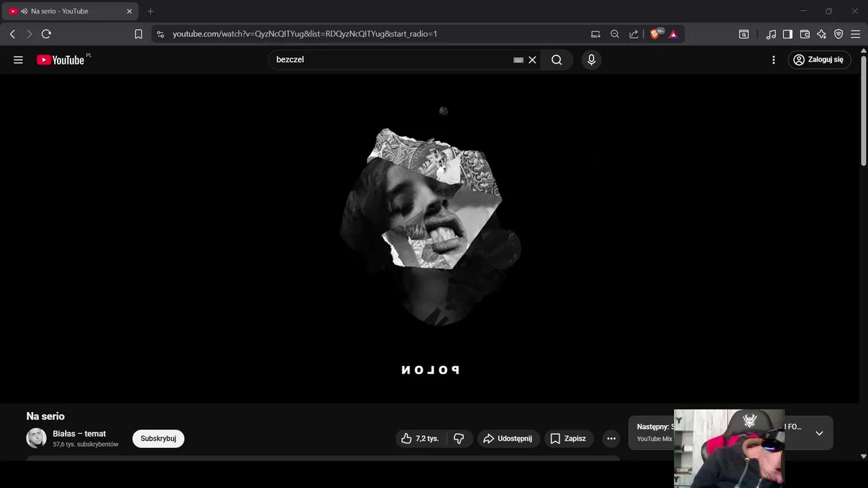The height and width of the screenshot is (488, 868).
Task: View site information in address bar
Action: (x=160, y=34)
